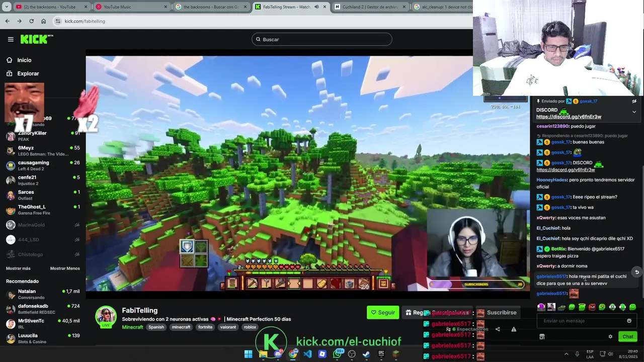Screen dimensions: 644x362
Task: Open ZanoryKiller channel in sidebar
Action: 43,136
